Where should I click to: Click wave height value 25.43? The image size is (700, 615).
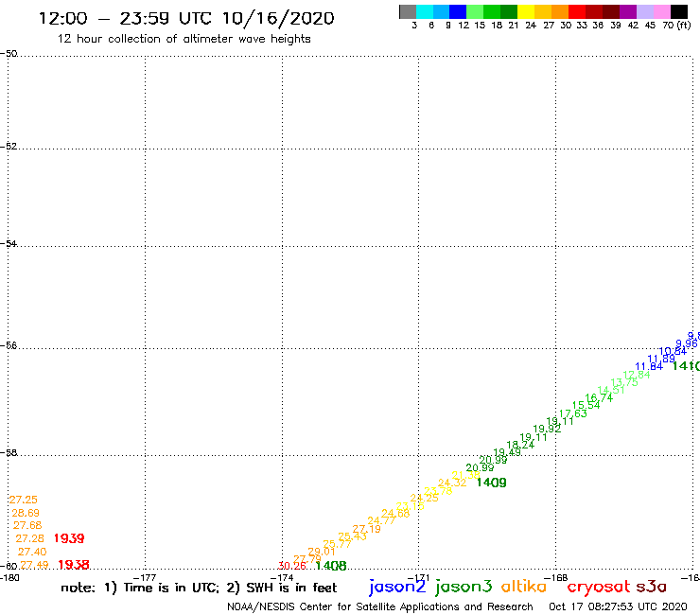(x=352, y=536)
